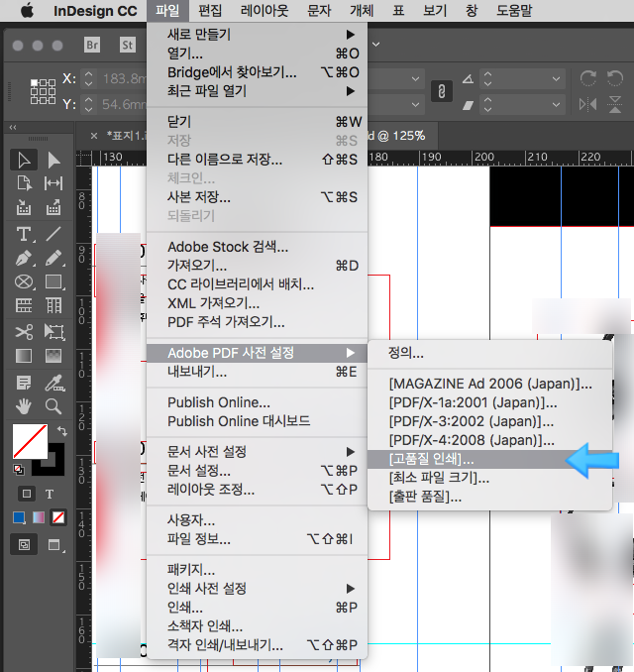Select the Zoom tool
634x672 pixels.
coord(53,405)
